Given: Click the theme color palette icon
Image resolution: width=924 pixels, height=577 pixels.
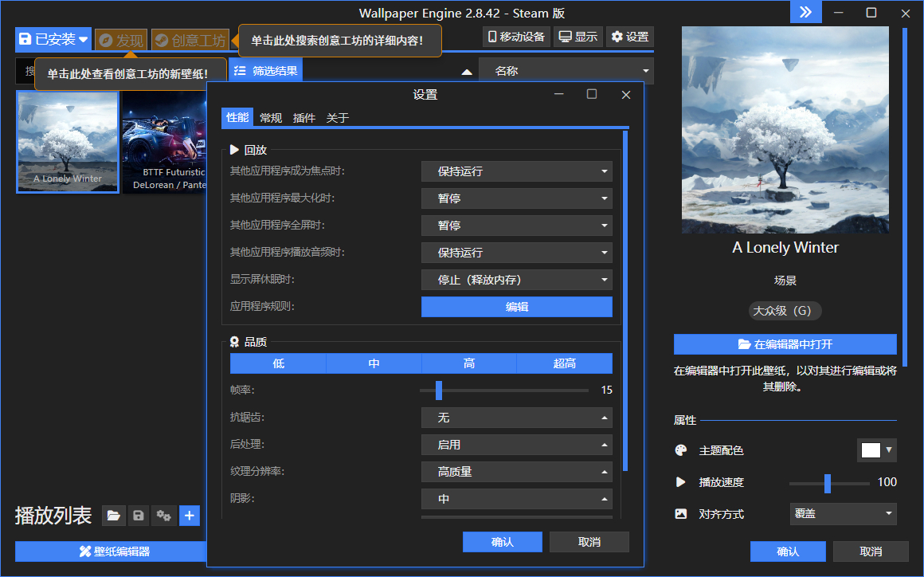Looking at the screenshot, I should click(x=680, y=450).
